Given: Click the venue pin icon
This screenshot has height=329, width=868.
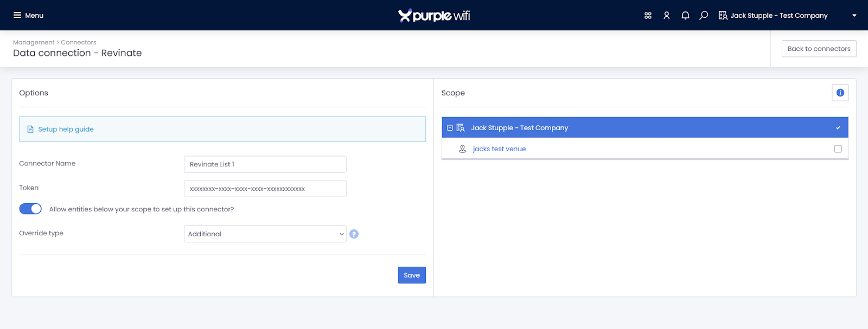Looking at the screenshot, I should click(462, 149).
